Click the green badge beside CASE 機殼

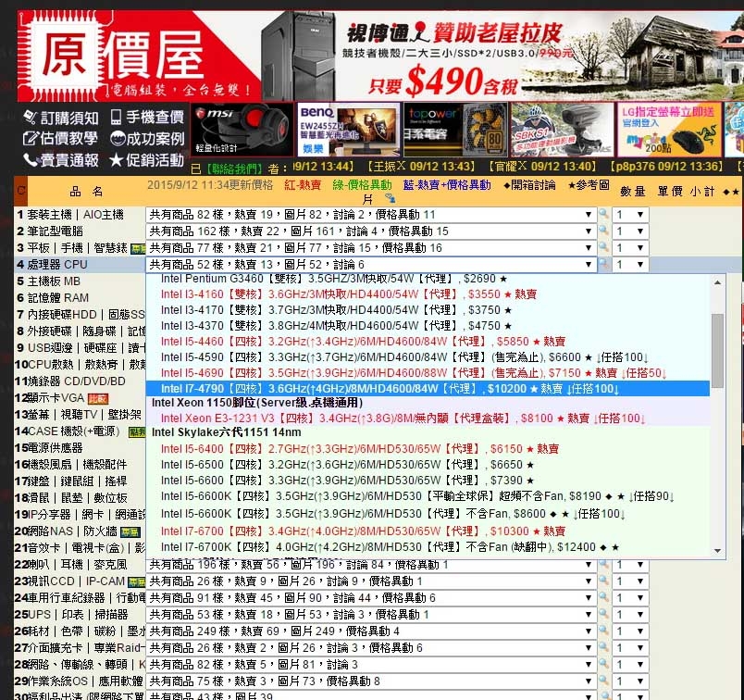pos(137,432)
